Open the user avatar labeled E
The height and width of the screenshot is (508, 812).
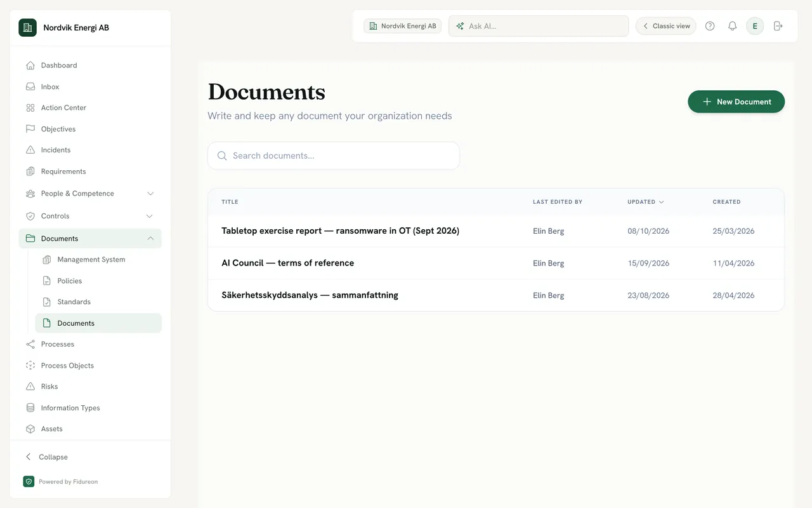click(755, 26)
